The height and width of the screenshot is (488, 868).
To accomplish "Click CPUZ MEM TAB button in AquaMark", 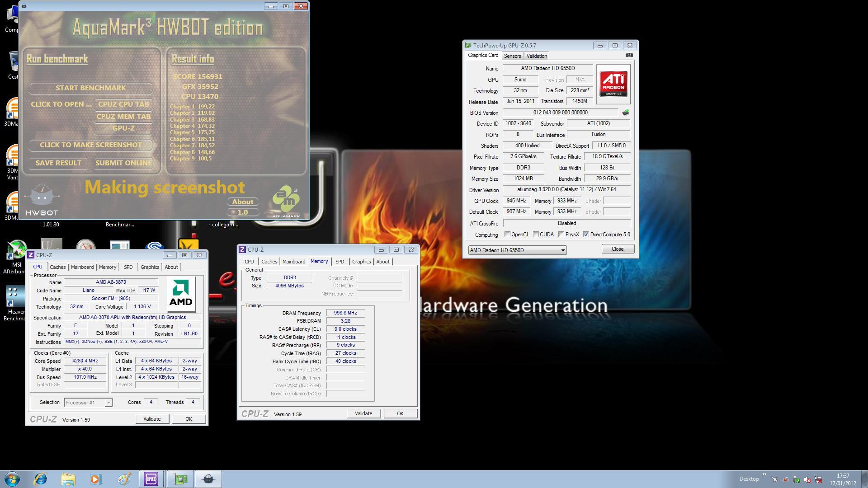I will point(123,117).
